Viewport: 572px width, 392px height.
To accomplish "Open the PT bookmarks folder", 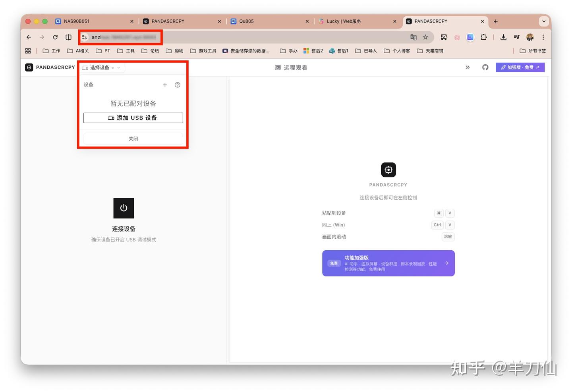I will 103,51.
